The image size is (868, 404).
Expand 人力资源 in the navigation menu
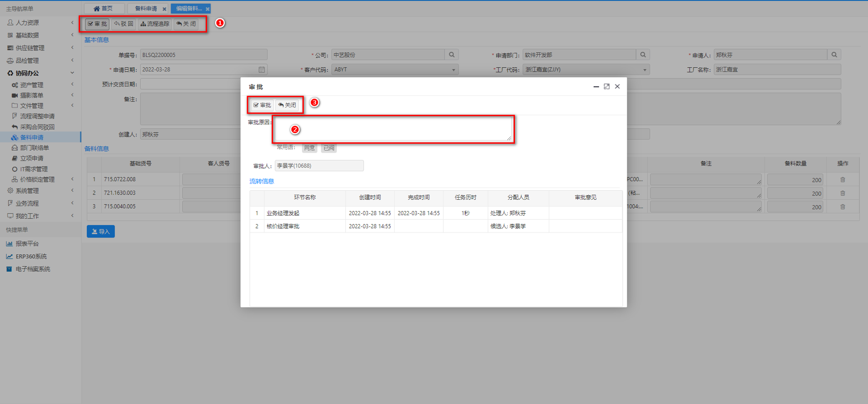click(x=40, y=22)
